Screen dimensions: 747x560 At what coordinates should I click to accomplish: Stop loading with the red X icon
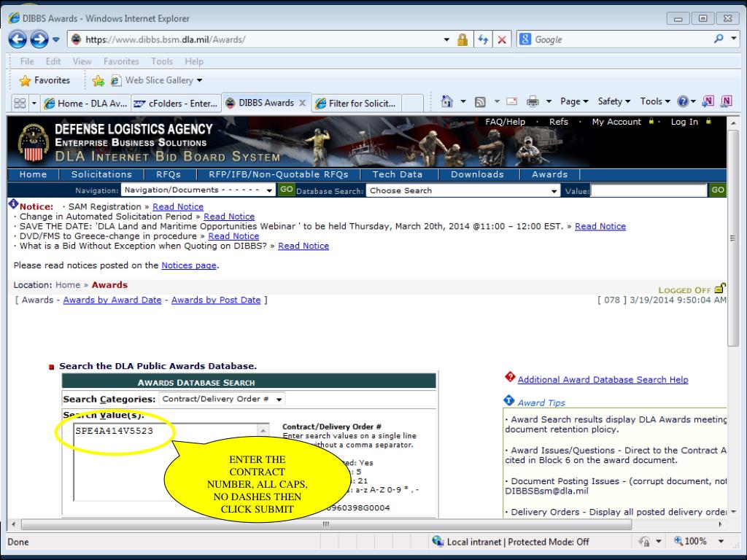point(502,39)
